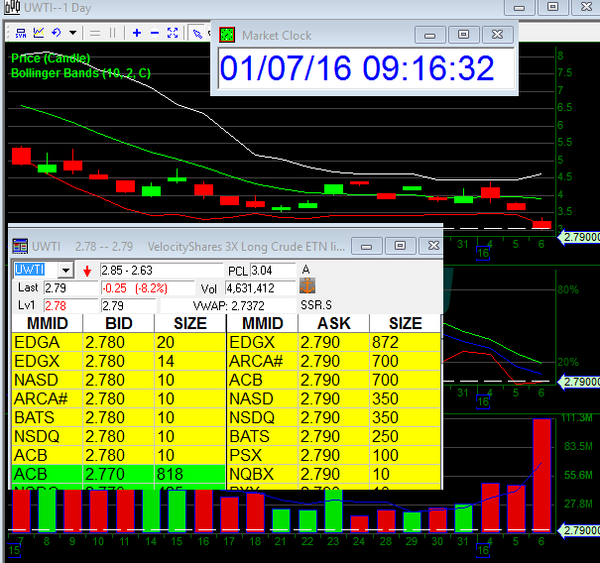Click the ASK column header

(333, 323)
